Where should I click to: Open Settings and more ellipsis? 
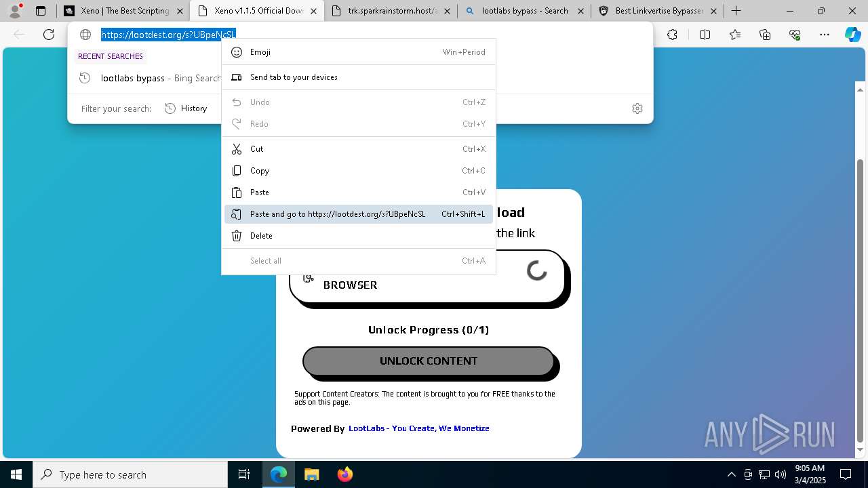pyautogui.click(x=825, y=35)
